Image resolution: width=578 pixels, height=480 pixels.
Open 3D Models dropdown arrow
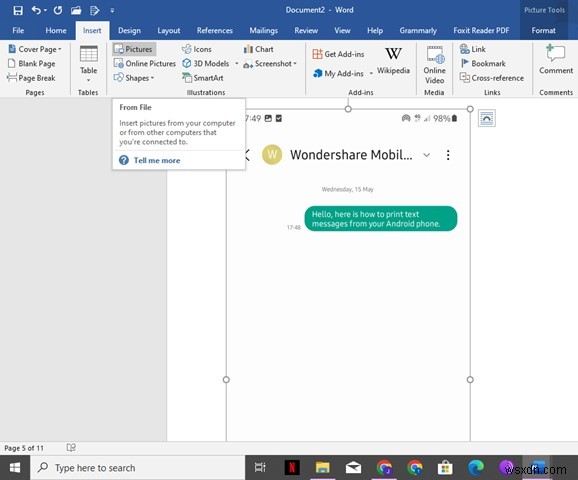(x=237, y=64)
